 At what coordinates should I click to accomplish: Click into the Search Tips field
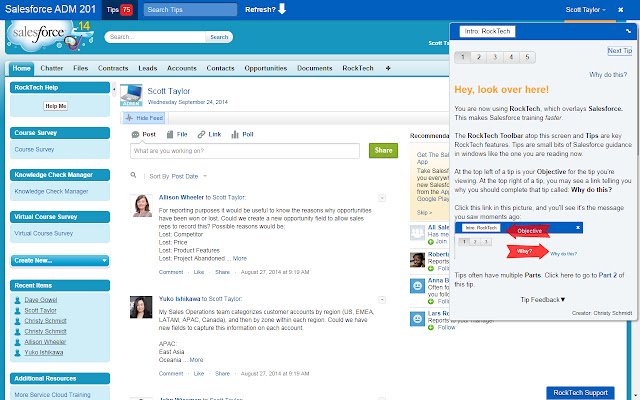click(x=190, y=9)
